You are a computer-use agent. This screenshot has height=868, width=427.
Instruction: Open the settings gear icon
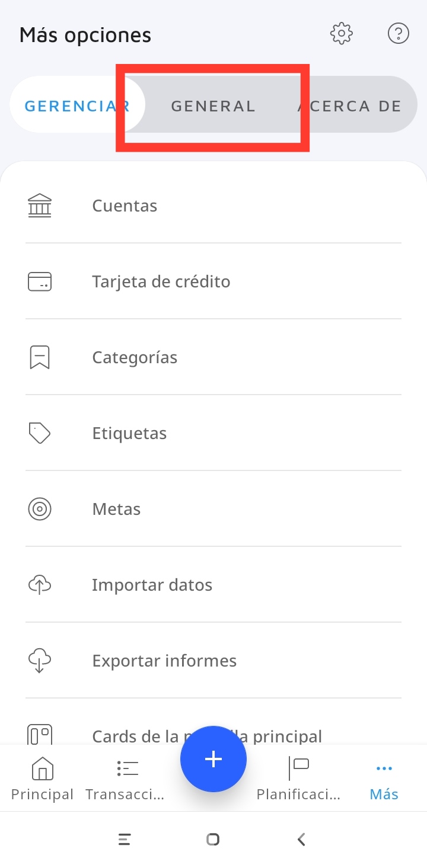[342, 34]
